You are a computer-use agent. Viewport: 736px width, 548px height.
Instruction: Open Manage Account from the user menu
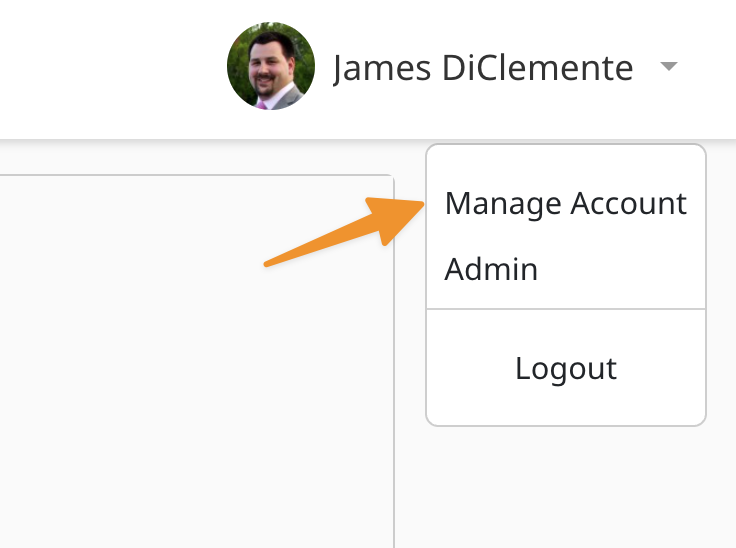click(565, 204)
